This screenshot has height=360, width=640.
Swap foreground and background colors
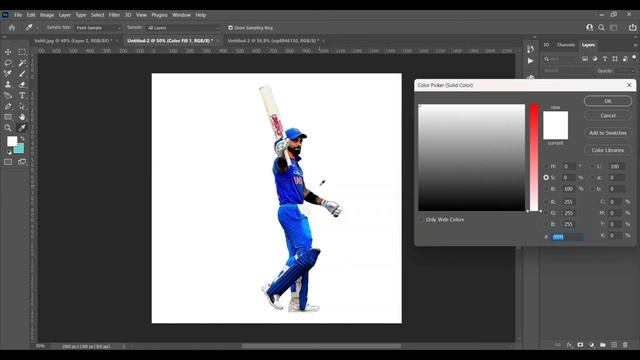pyautogui.click(x=22, y=139)
